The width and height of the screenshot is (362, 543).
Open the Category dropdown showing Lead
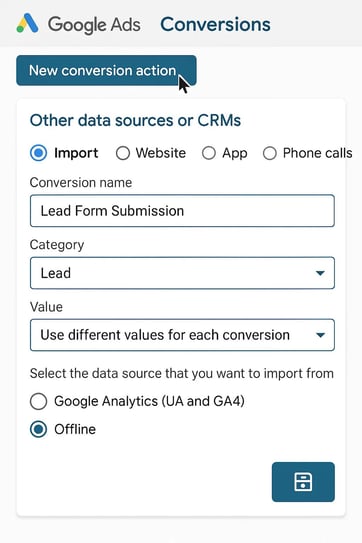[182, 273]
